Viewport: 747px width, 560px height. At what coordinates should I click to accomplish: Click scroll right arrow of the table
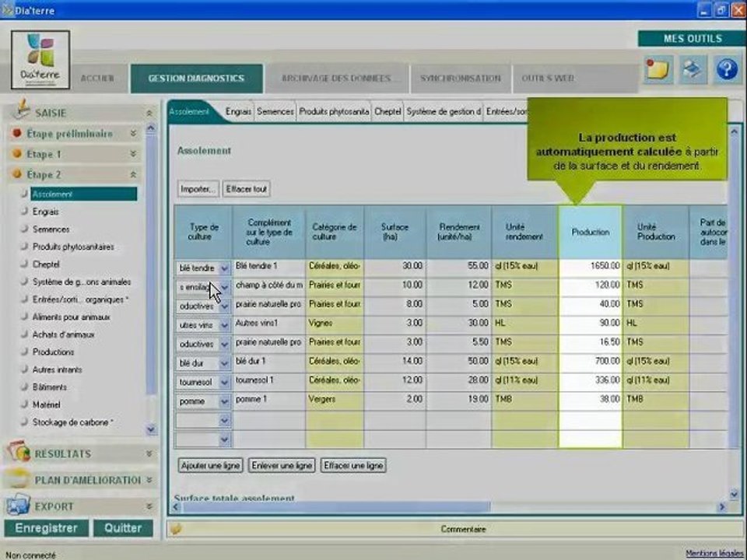[x=722, y=507]
